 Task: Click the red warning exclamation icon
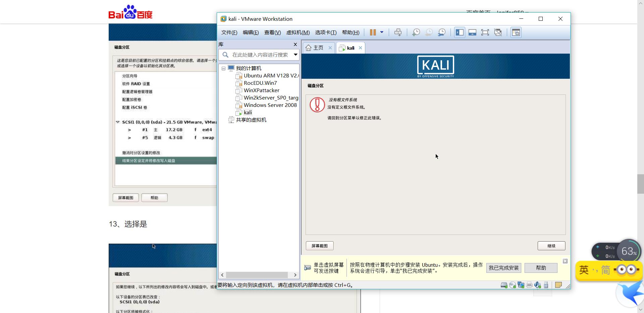click(317, 105)
